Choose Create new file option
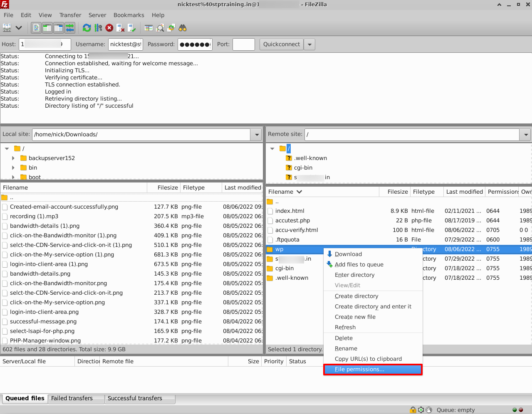532x414 pixels. pyautogui.click(x=373, y=317)
